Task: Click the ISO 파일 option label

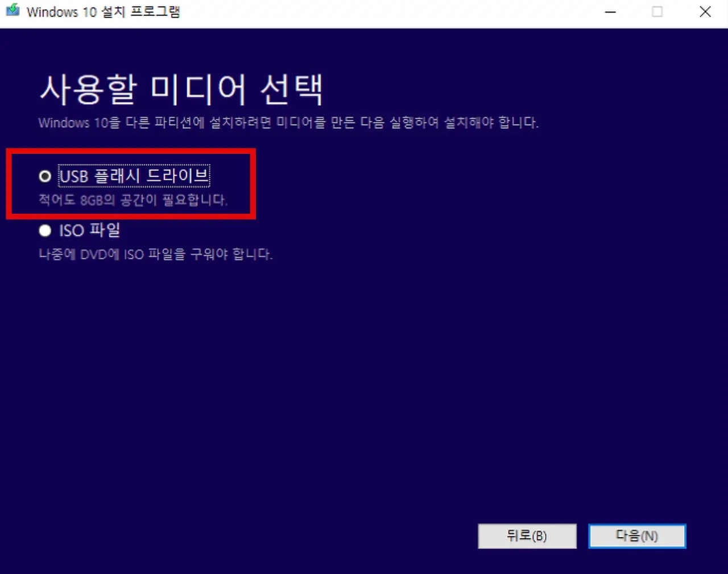Action: pos(89,230)
